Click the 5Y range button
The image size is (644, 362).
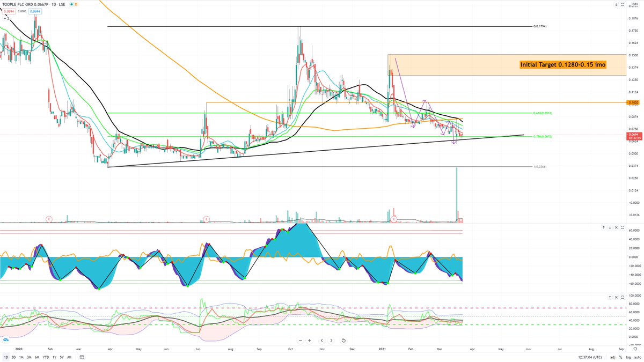tap(61, 357)
